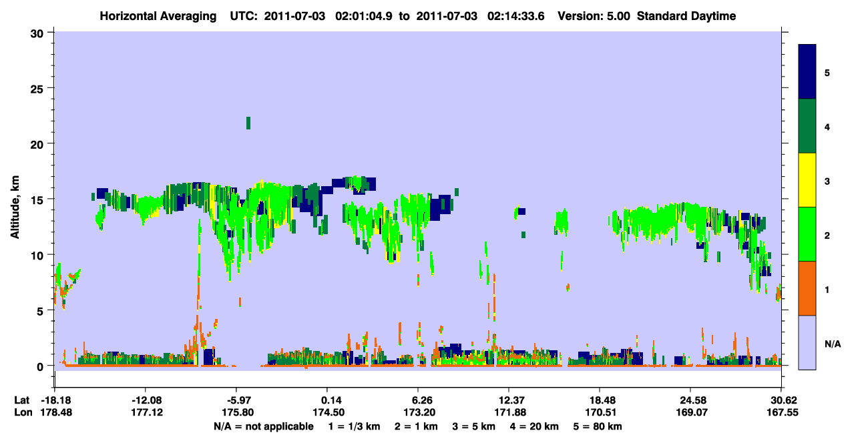The height and width of the screenshot is (445, 868).
Task: Click longitude value 169.07
Action: (690, 413)
